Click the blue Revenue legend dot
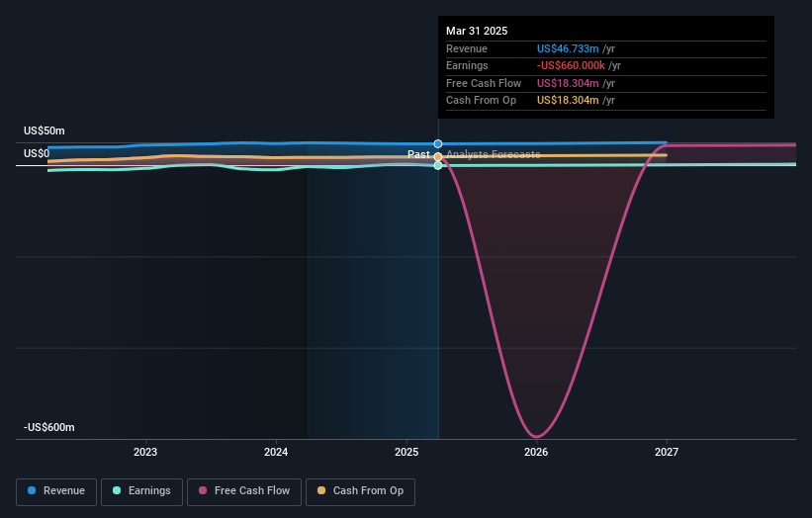This screenshot has height=518, width=812. click(x=32, y=490)
